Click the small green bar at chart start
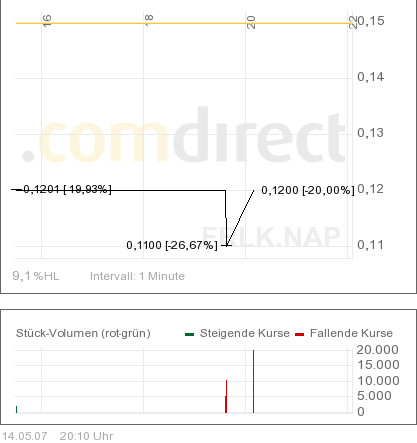This screenshot has width=417, height=443. click(x=16, y=409)
